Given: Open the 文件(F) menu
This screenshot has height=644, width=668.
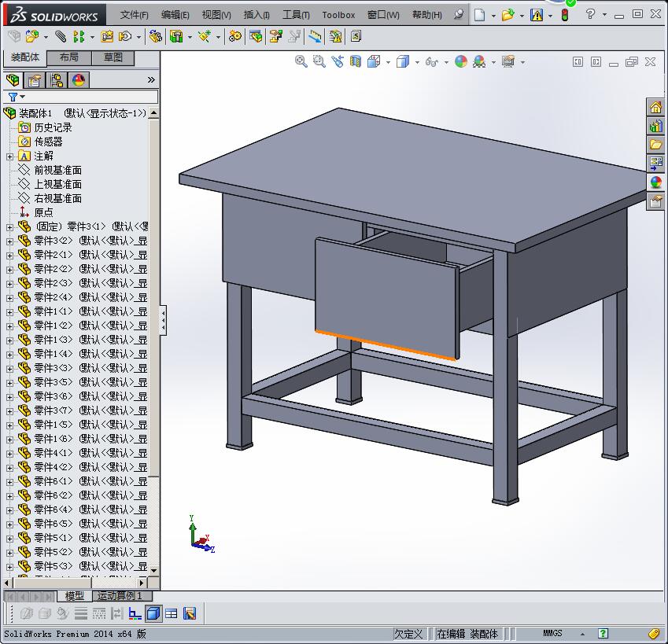Looking at the screenshot, I should [x=135, y=15].
